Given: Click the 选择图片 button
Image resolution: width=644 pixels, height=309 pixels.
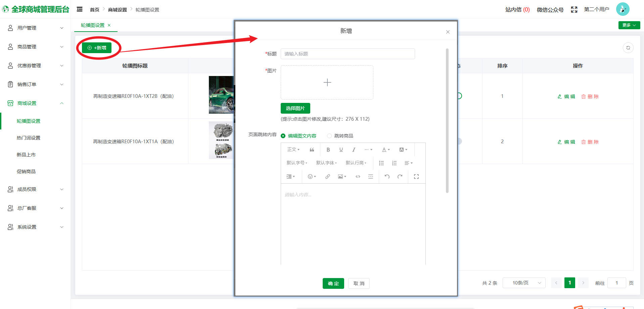Looking at the screenshot, I should [295, 108].
